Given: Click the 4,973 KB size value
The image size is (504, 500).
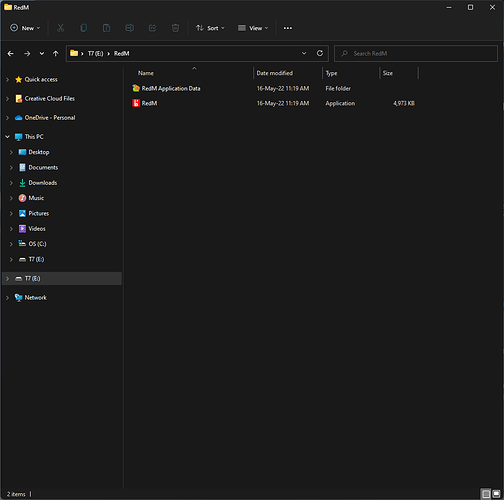Looking at the screenshot, I should click(404, 103).
